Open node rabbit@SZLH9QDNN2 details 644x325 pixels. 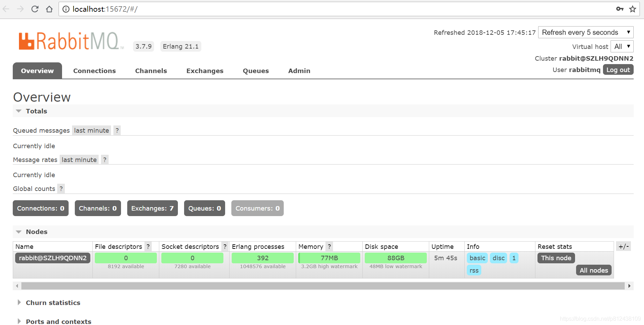[x=53, y=258]
